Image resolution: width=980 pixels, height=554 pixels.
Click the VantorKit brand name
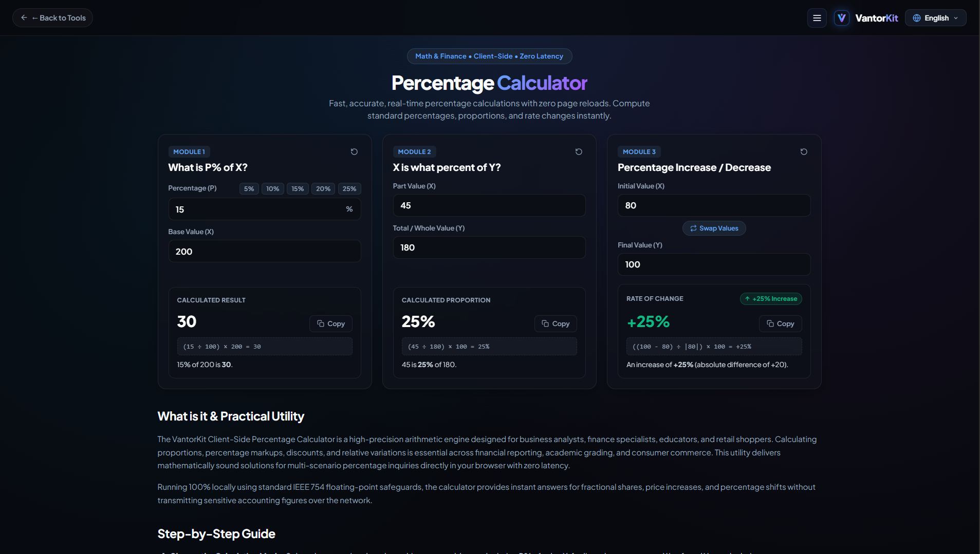pyautogui.click(x=876, y=18)
